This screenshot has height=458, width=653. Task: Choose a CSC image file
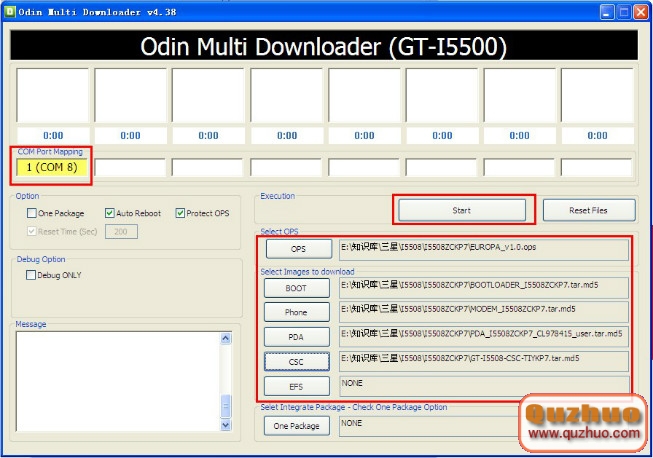point(297,361)
